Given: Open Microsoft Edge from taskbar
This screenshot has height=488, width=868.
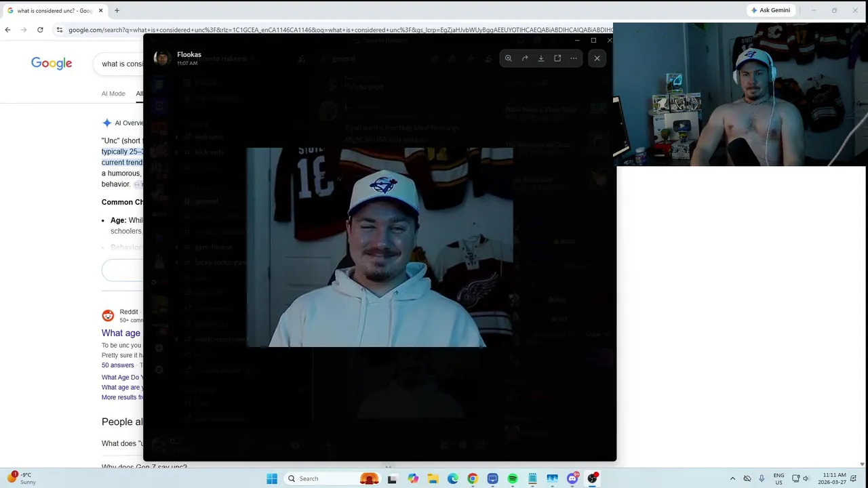Looking at the screenshot, I should 452,479.
